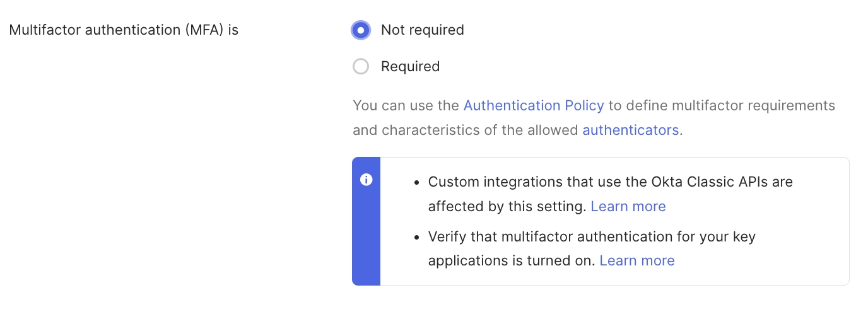The height and width of the screenshot is (319, 868).
Task: Click the text "affected by this setting."
Action: pos(507,207)
